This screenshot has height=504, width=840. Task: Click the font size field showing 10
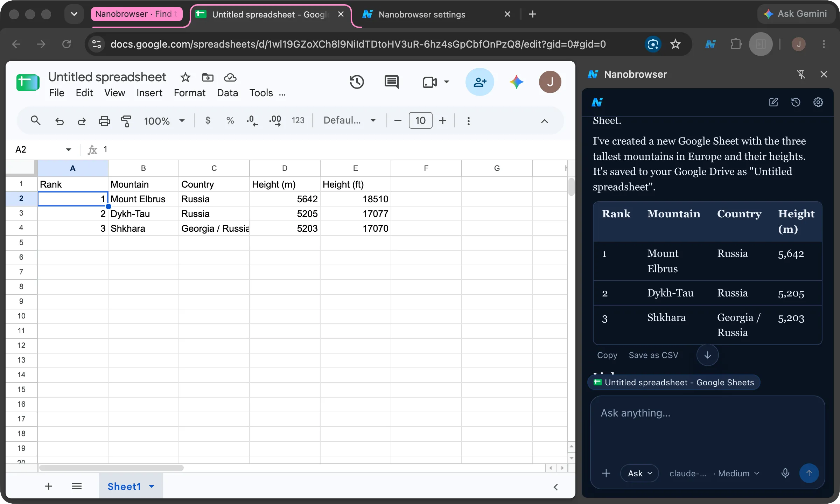420,121
